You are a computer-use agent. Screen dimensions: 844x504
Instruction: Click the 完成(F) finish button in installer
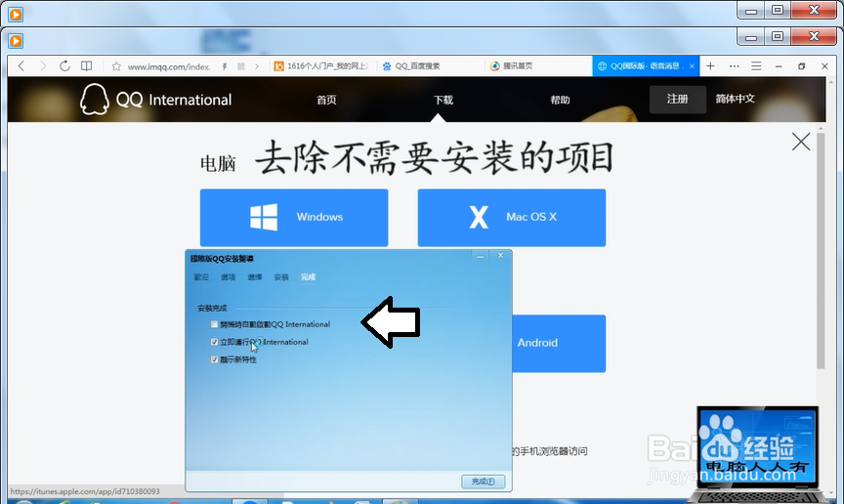point(484,482)
